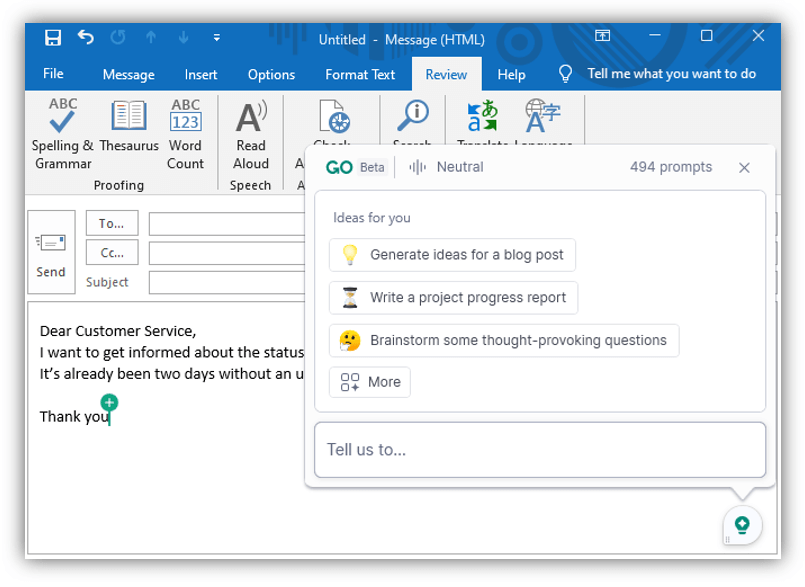
Task: Click in the Subject field
Action: [226, 282]
